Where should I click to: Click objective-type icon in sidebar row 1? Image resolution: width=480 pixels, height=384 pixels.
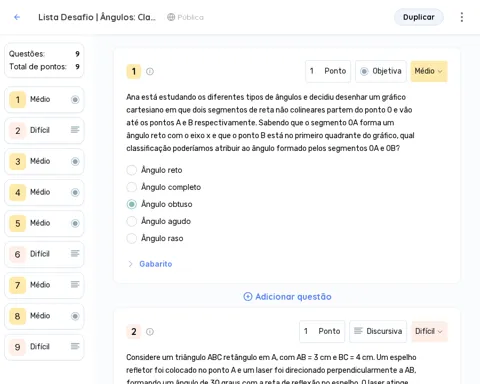75,100
